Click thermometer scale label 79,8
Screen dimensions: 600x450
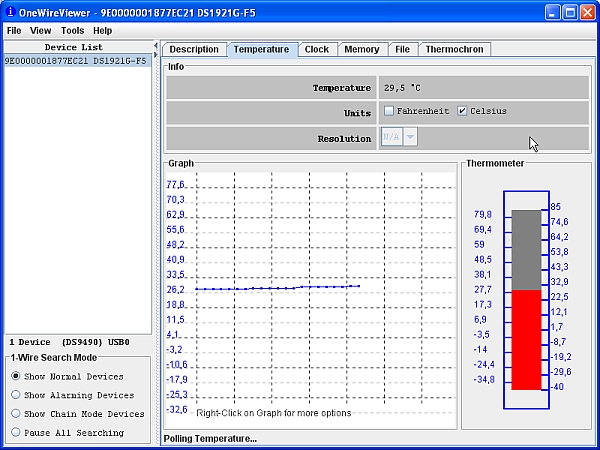[483, 215]
